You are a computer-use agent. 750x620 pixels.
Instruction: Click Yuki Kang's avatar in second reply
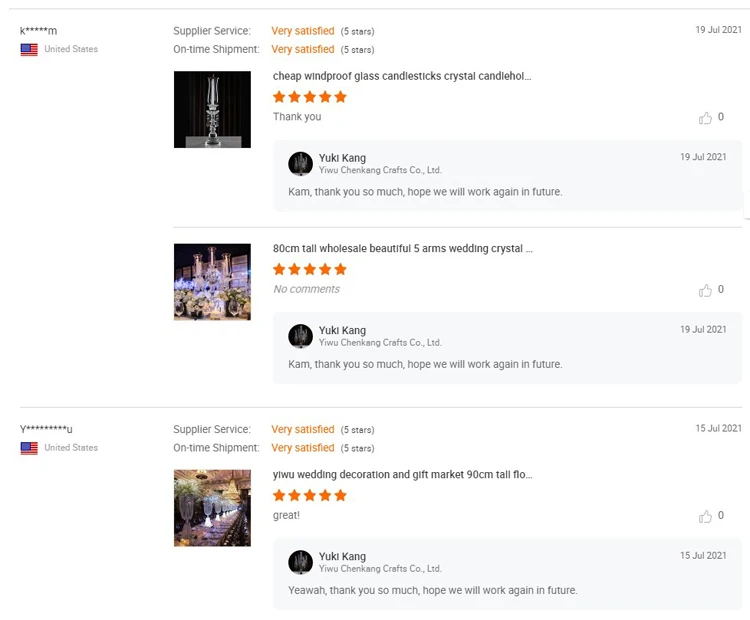coord(300,336)
